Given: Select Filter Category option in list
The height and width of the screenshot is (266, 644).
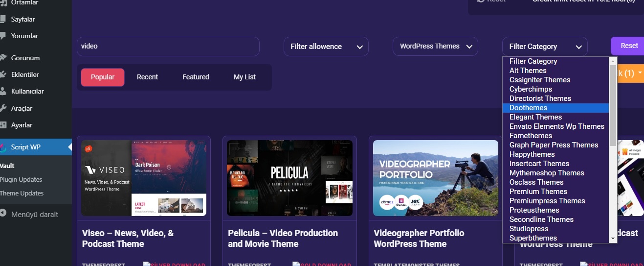Looking at the screenshot, I should point(555,61).
